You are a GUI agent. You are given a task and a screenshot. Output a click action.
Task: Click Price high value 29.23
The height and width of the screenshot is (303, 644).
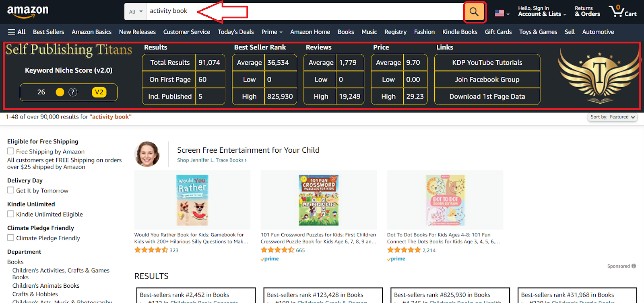(x=415, y=96)
